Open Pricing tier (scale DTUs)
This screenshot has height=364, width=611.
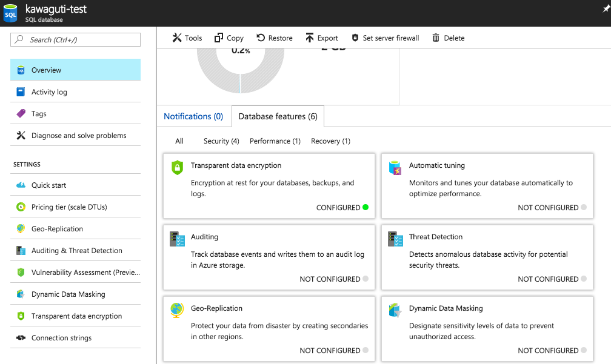tap(75, 207)
